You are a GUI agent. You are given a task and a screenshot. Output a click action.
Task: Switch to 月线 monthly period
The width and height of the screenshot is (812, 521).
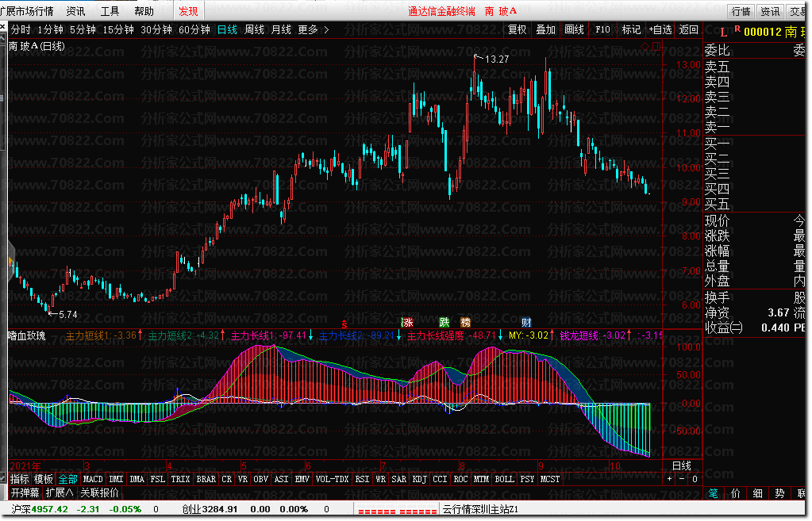tap(281, 30)
